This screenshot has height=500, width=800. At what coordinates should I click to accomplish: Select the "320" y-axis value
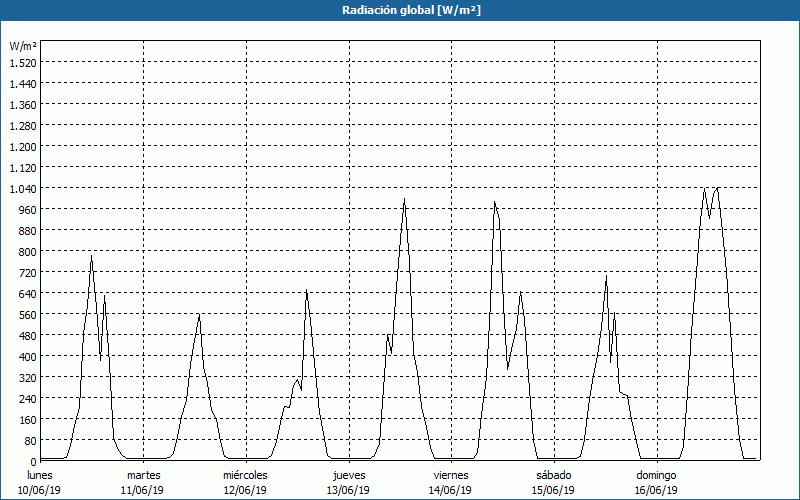(27, 378)
